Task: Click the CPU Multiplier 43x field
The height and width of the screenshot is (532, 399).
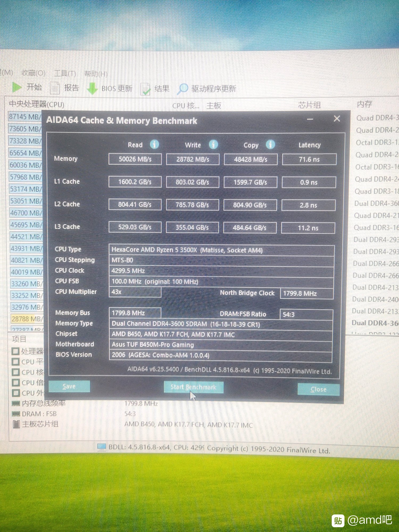Action: [135, 292]
